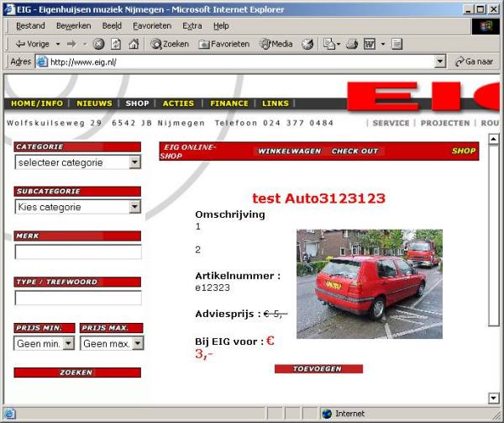Screen dimensions: 504x423
Task: Go back with Vorige button
Action: (33, 44)
